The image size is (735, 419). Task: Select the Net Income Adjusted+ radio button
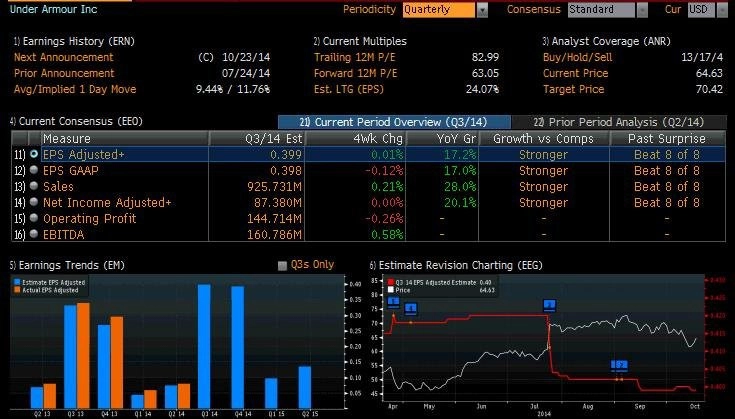34,202
